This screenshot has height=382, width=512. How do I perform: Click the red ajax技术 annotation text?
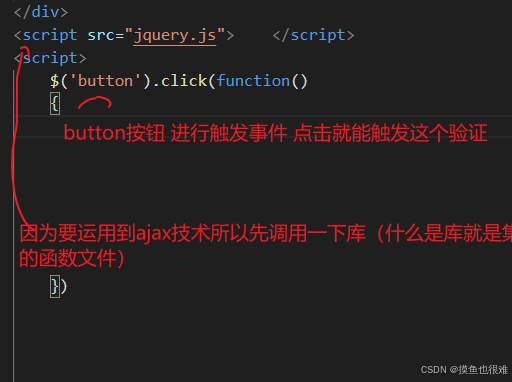pos(266,233)
